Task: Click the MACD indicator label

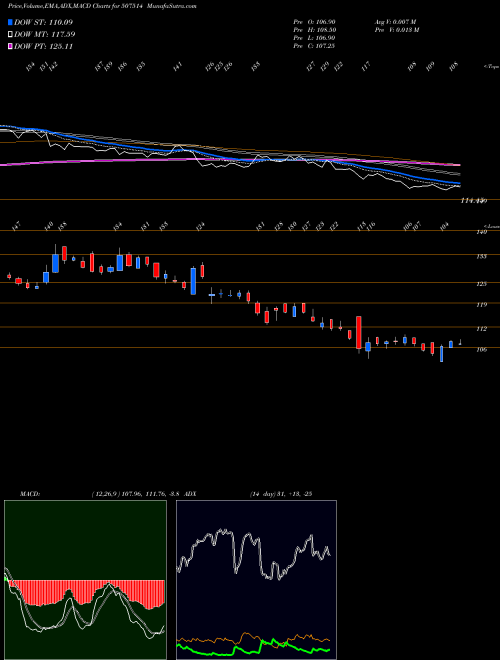Action: [x=29, y=494]
